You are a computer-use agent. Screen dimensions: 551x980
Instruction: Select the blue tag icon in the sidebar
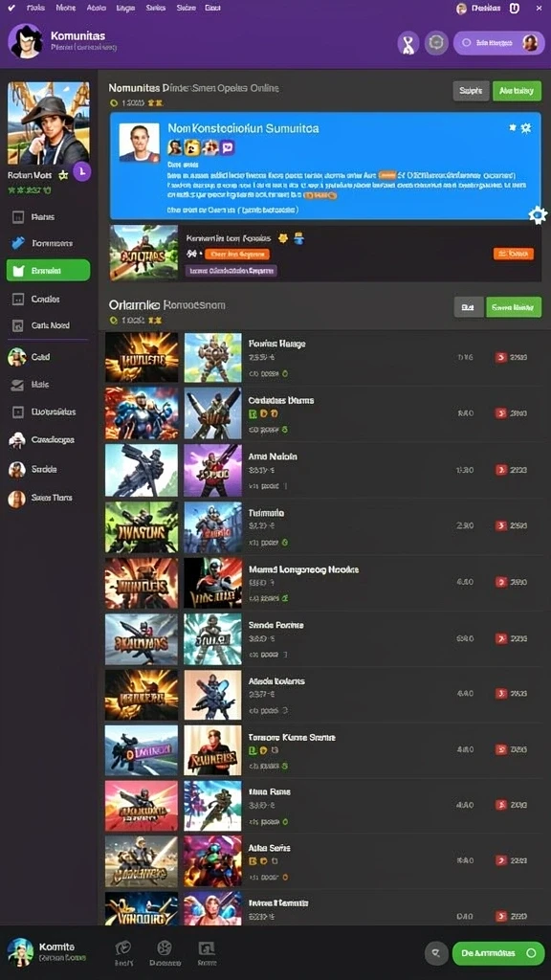pyautogui.click(x=18, y=243)
